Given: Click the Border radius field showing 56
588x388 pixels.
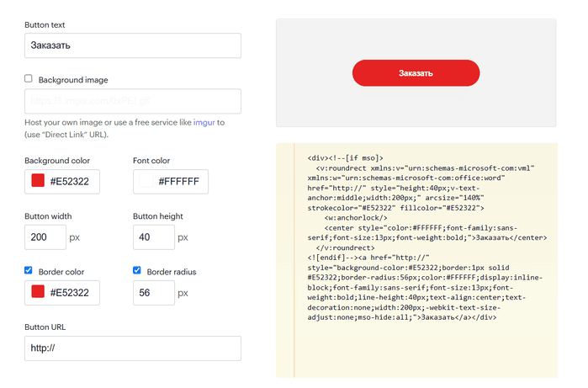Looking at the screenshot, I should point(153,293).
